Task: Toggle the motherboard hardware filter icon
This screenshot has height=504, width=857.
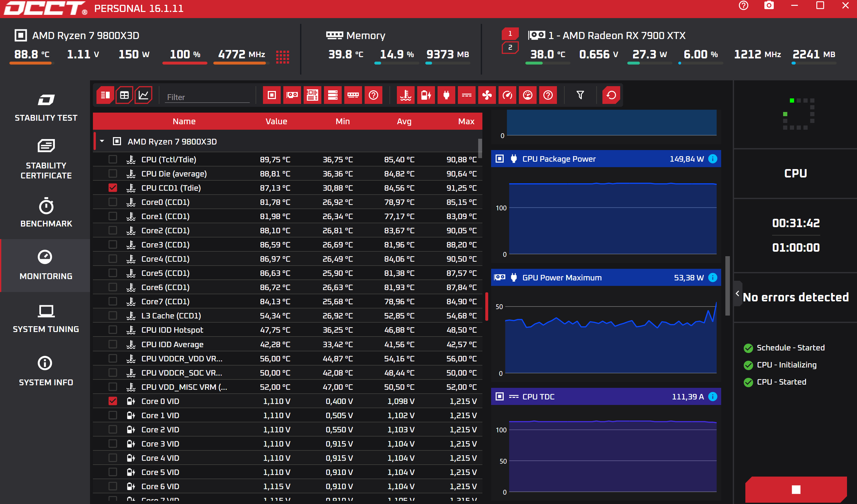Action: coord(312,95)
